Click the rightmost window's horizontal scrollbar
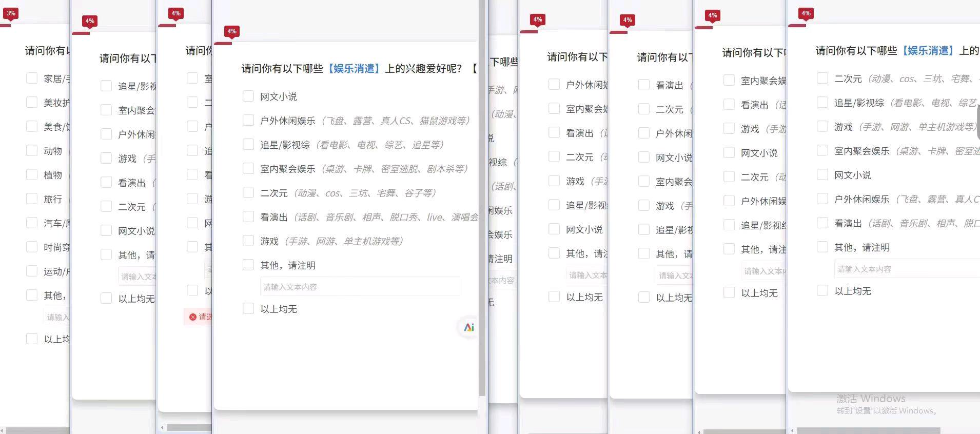The image size is (980, 434). pos(868,431)
